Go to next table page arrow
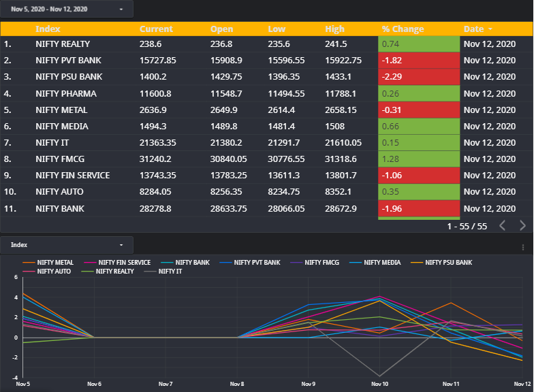The width and height of the screenshot is (534, 392). (522, 226)
